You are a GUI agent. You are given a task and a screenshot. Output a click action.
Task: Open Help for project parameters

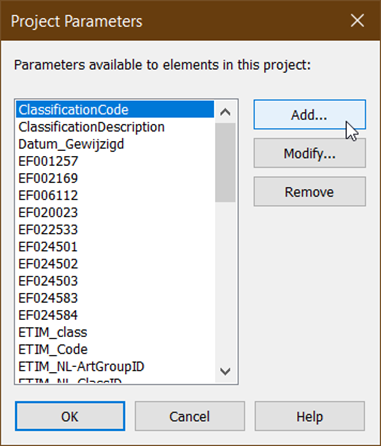[x=310, y=416]
